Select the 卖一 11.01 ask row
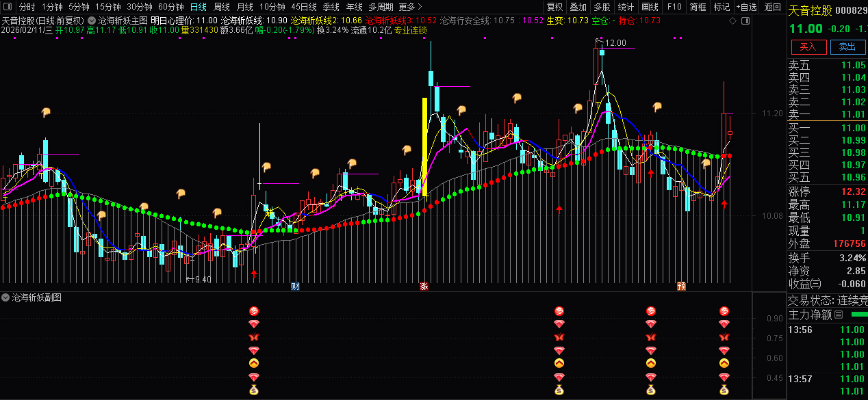 tap(827, 114)
